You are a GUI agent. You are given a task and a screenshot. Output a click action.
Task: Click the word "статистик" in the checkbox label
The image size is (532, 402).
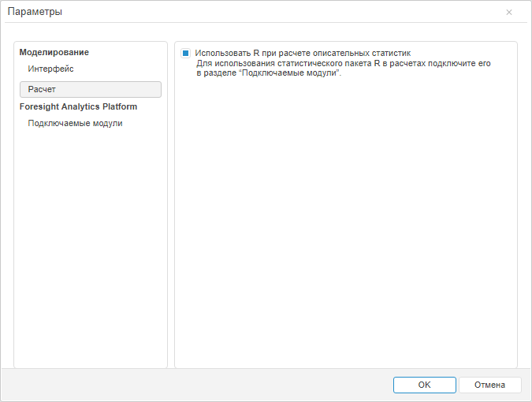pos(392,54)
